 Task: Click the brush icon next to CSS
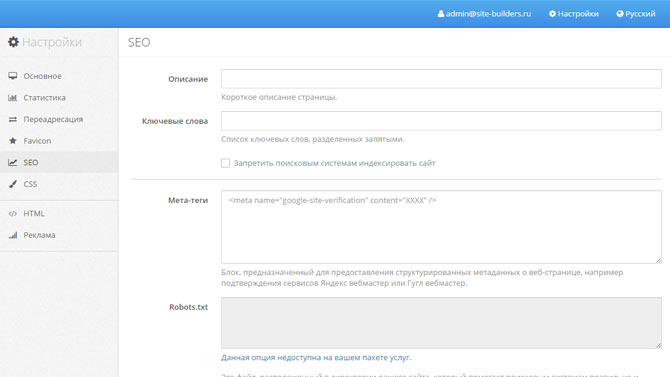click(x=13, y=184)
